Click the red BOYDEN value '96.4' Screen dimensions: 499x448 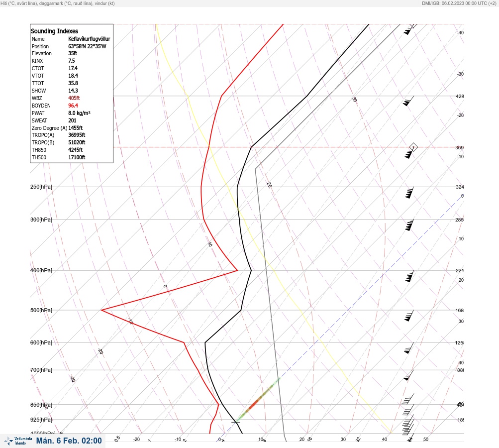(73, 106)
